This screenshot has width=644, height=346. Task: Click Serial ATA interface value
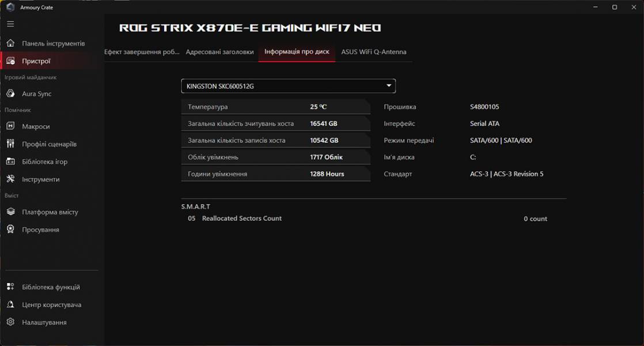[484, 123]
